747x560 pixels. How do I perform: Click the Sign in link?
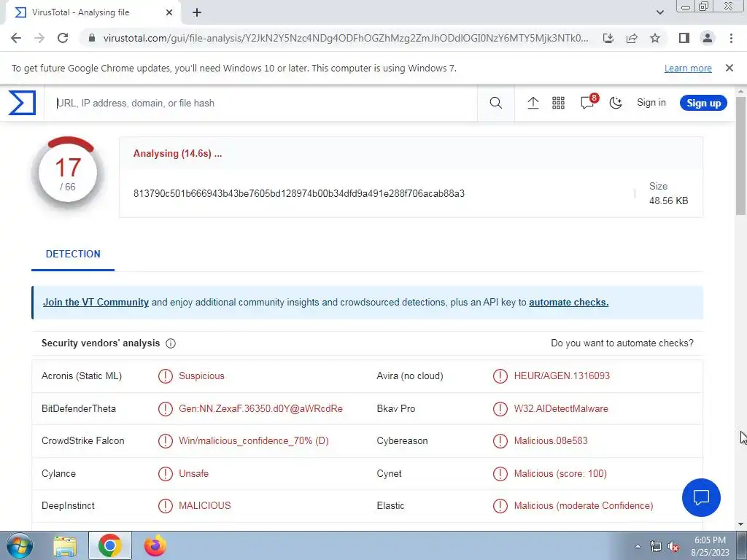(x=651, y=103)
